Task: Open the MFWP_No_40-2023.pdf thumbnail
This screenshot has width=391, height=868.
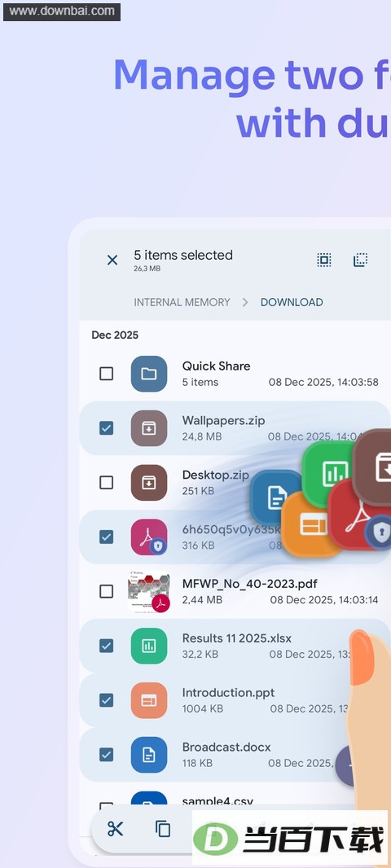Action: pos(149,591)
